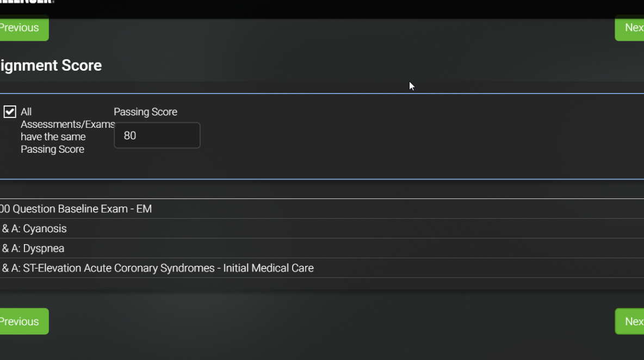Click the word Dyspnea in the list

[x=44, y=249]
